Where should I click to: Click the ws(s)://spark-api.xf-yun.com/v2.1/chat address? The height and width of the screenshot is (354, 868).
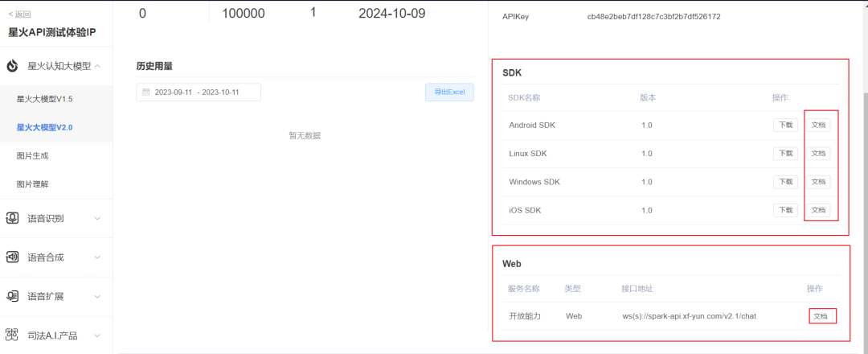click(x=690, y=316)
